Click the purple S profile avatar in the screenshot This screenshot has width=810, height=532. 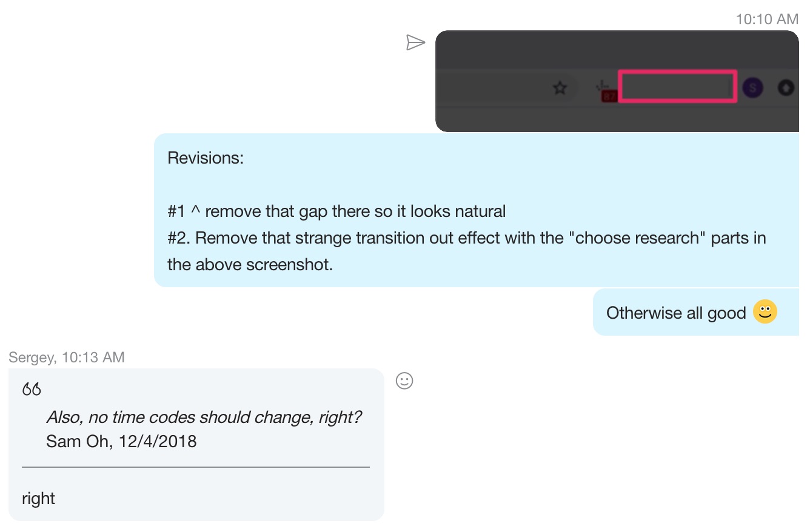pos(752,88)
